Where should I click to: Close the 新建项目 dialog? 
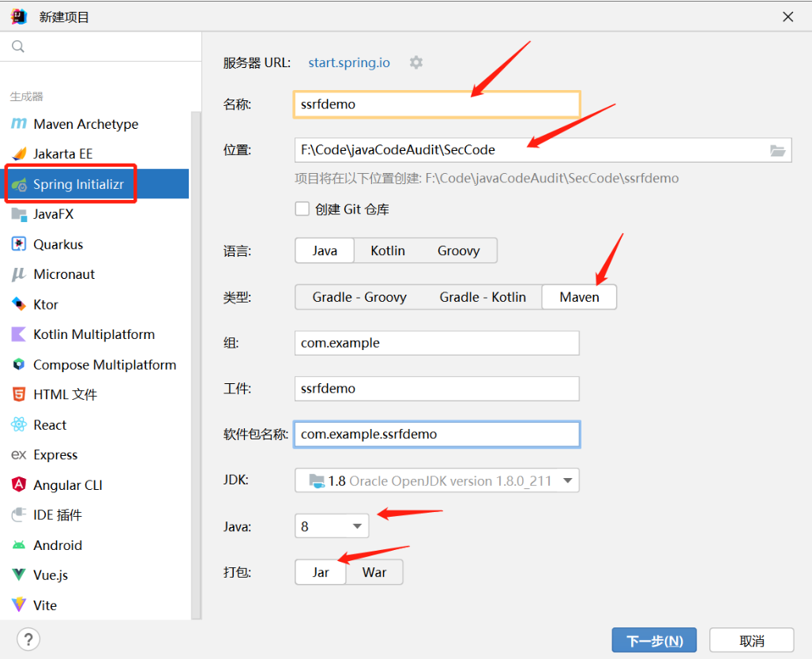[788, 17]
